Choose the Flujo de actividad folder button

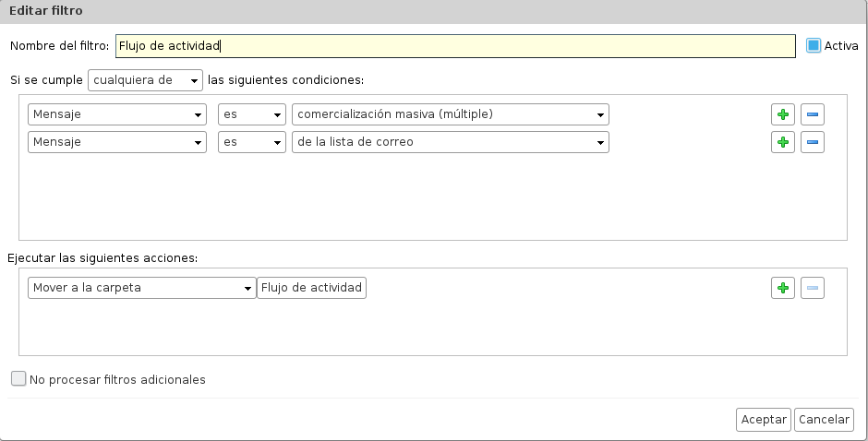coord(312,288)
